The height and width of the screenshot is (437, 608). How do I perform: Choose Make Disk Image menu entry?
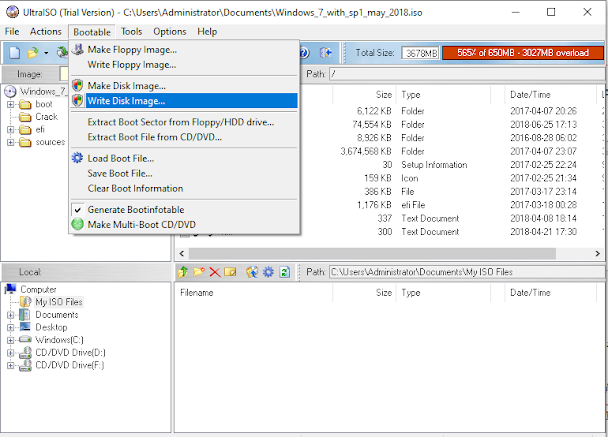click(184, 86)
